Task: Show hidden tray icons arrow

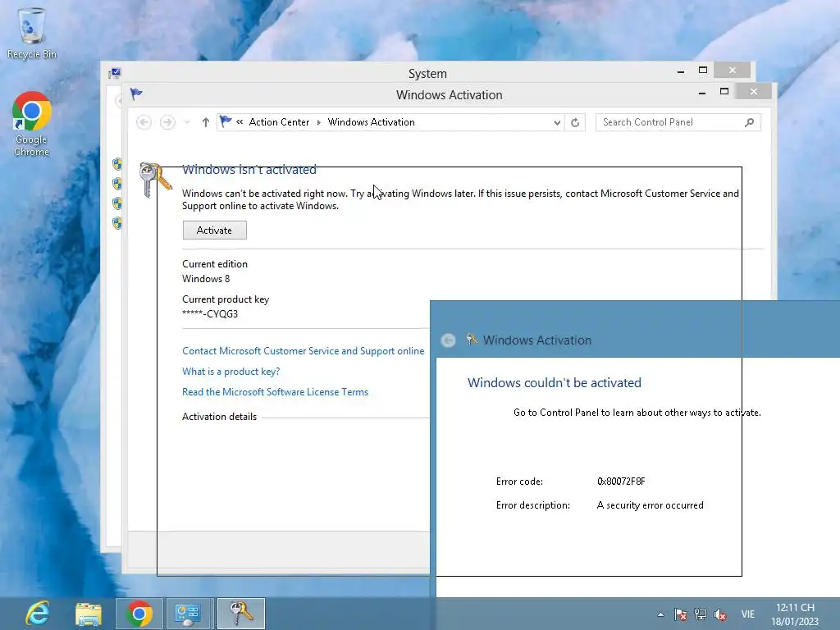Action: 660,614
